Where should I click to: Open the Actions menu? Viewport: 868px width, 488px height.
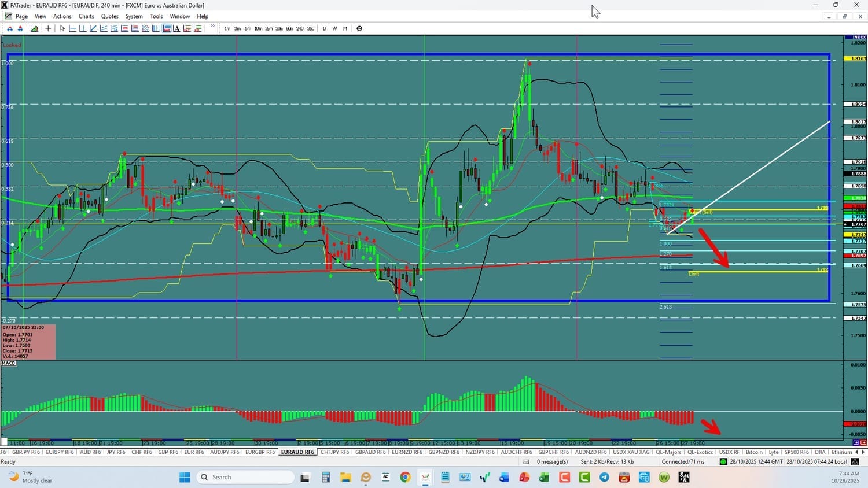coord(62,16)
